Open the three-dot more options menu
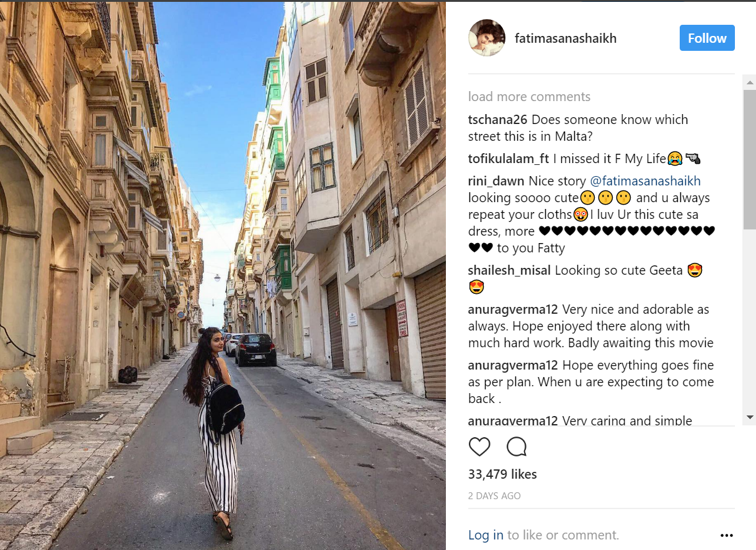This screenshot has height=550, width=756. coord(727,535)
